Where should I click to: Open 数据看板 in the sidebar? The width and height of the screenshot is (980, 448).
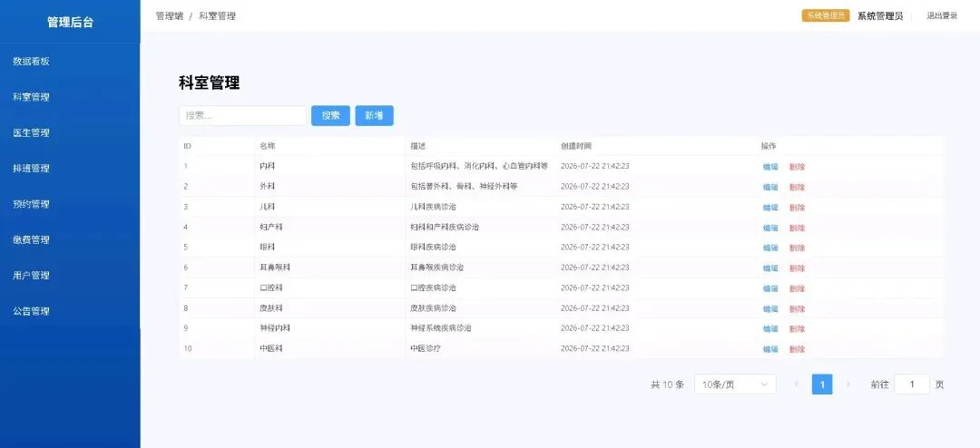coord(31,62)
